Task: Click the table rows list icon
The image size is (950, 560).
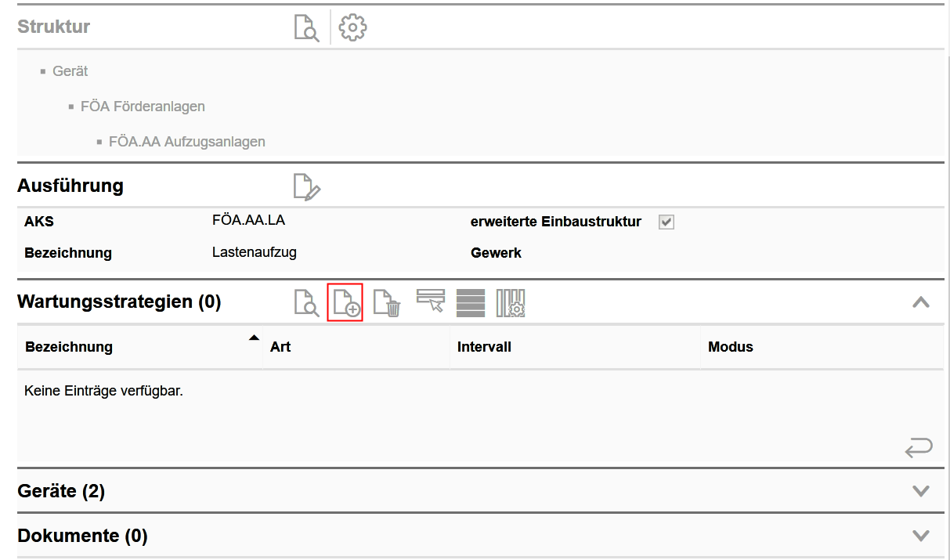Action: point(471,303)
